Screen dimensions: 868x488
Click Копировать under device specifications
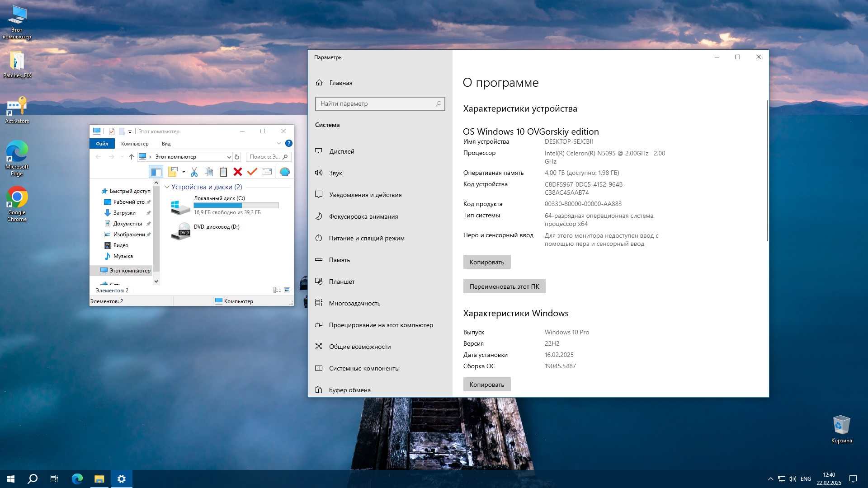tap(487, 262)
